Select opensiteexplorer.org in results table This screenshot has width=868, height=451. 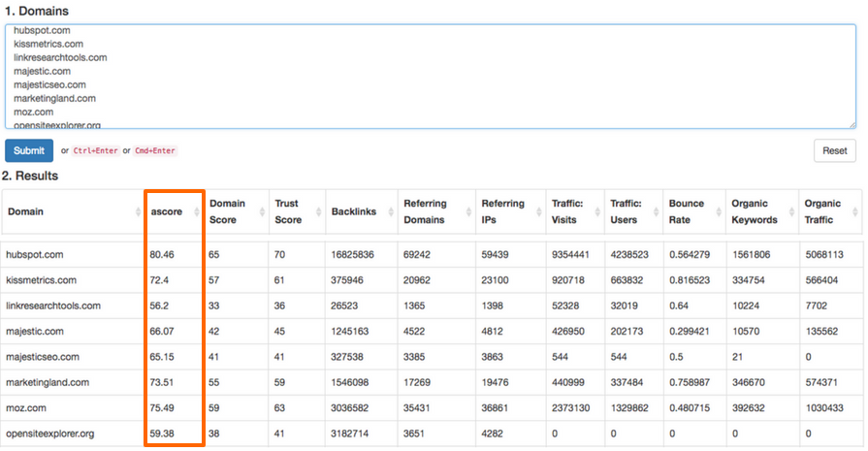tap(49, 434)
